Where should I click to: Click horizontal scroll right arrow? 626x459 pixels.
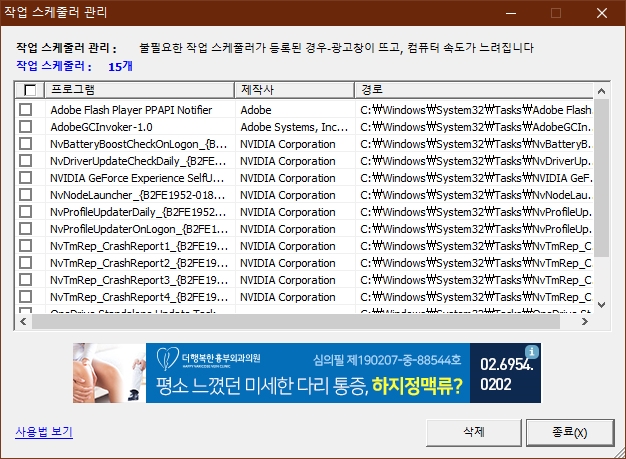point(585,322)
